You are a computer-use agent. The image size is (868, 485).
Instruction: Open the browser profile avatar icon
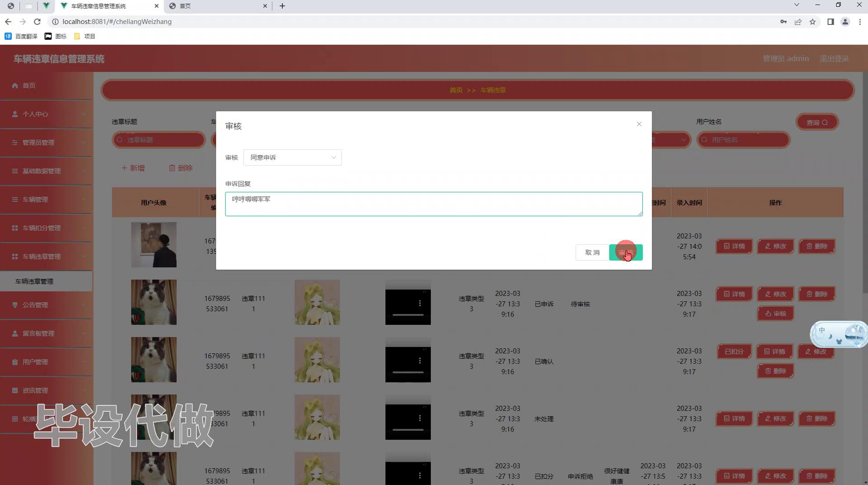tap(845, 22)
